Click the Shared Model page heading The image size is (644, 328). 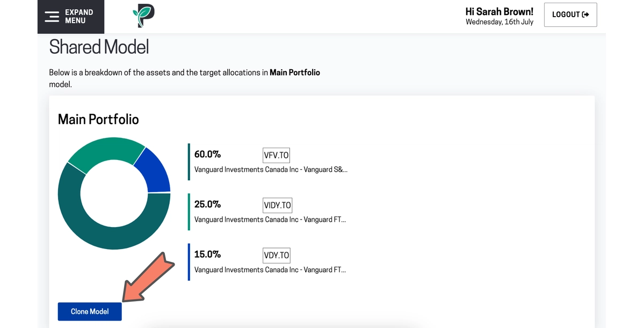pyautogui.click(x=99, y=47)
